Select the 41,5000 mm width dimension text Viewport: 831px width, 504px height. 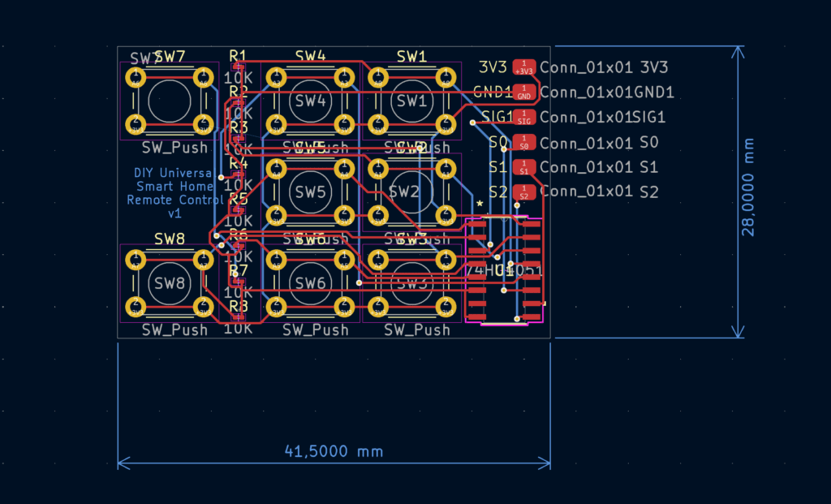coord(334,451)
